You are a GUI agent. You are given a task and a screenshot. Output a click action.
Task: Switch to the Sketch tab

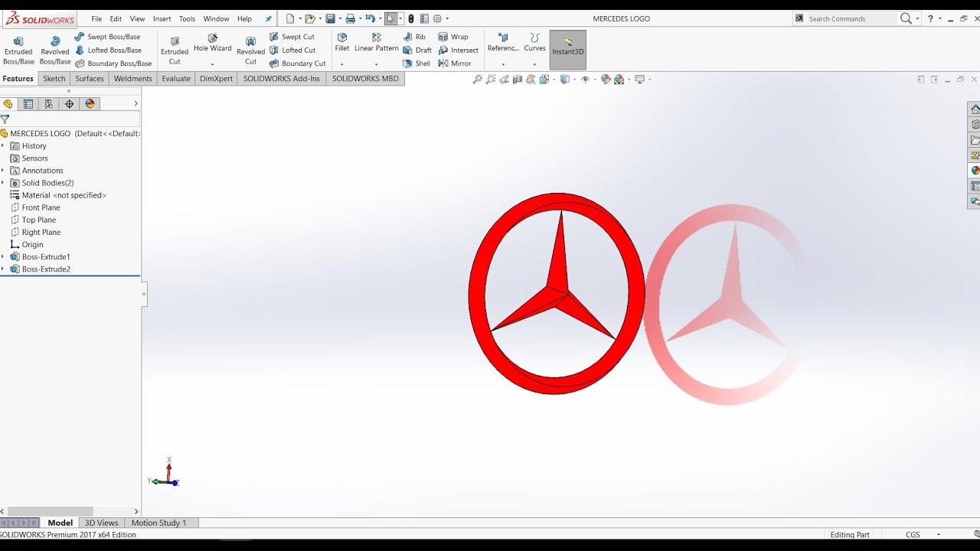tap(54, 78)
